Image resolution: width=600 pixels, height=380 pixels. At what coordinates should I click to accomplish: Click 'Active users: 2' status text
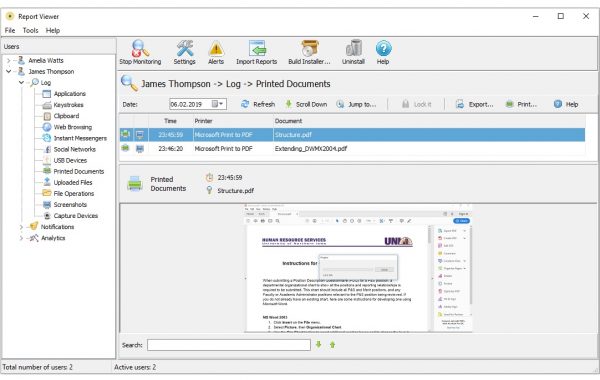(x=135, y=367)
